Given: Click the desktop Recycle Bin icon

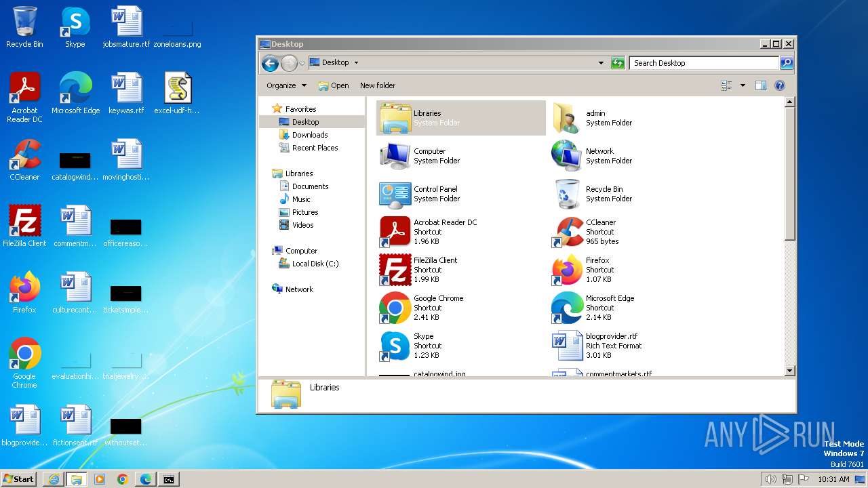Looking at the screenshot, I should point(24,27).
